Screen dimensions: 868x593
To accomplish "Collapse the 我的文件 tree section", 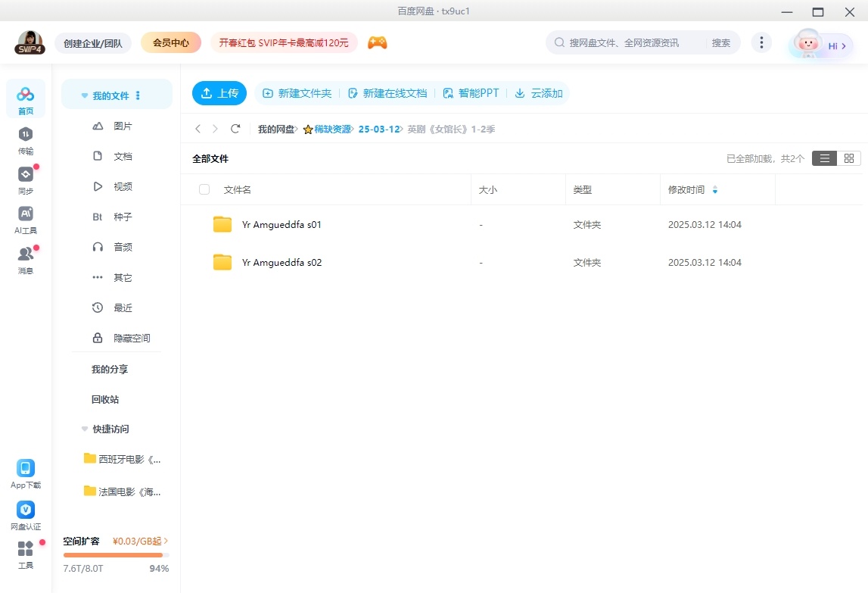I will [x=84, y=94].
